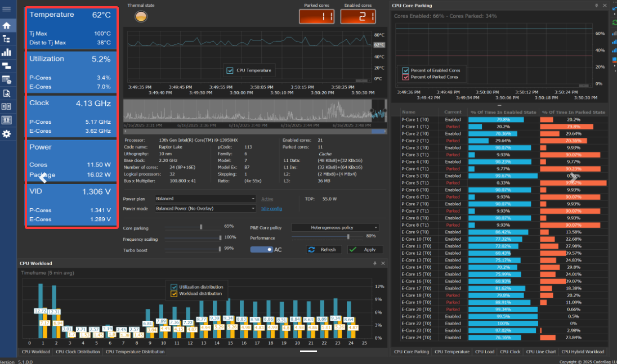
Task: Open the hamburger menu in the sidebar
Action: point(7,10)
